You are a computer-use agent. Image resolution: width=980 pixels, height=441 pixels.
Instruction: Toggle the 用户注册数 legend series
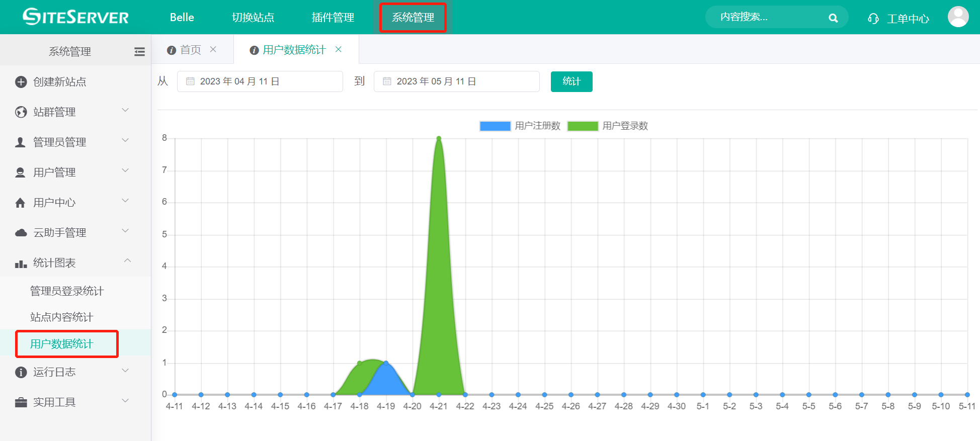tap(495, 126)
